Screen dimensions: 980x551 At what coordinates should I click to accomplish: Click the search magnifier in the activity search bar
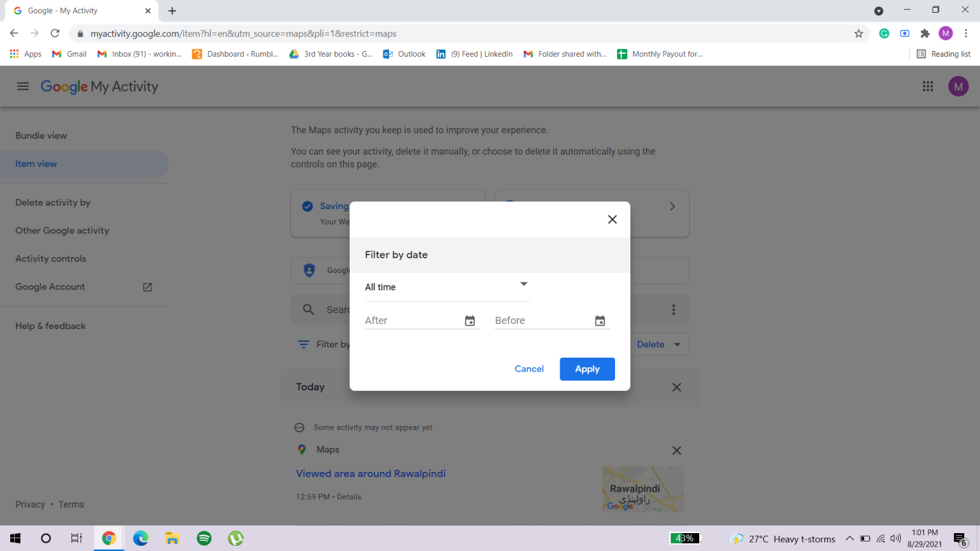(x=308, y=309)
